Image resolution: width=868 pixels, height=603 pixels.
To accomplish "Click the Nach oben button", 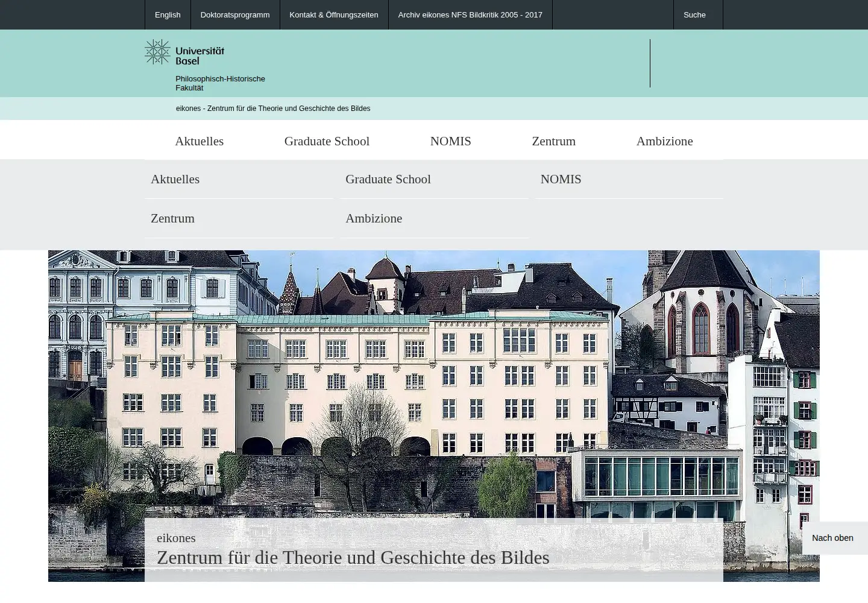I will point(834,538).
